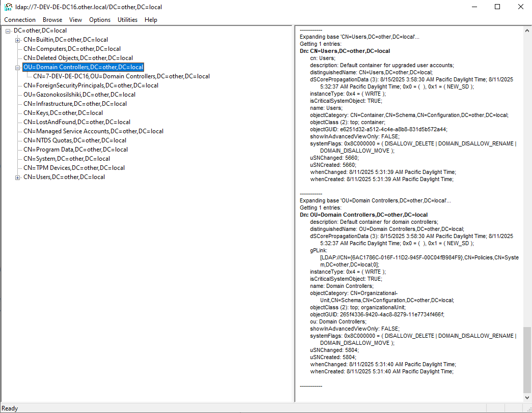Select CN=Keys,DC=other,DC=local entry
The image size is (532, 413).
click(x=63, y=113)
